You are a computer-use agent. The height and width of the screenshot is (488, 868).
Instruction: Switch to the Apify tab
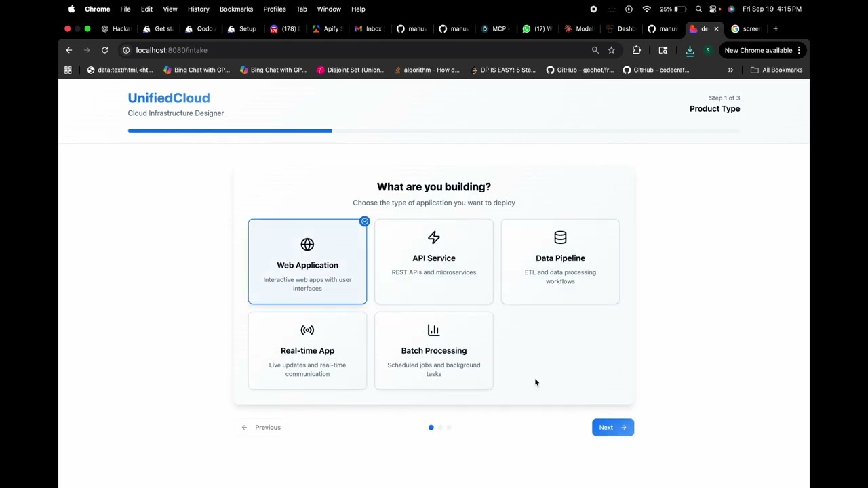[325, 28]
